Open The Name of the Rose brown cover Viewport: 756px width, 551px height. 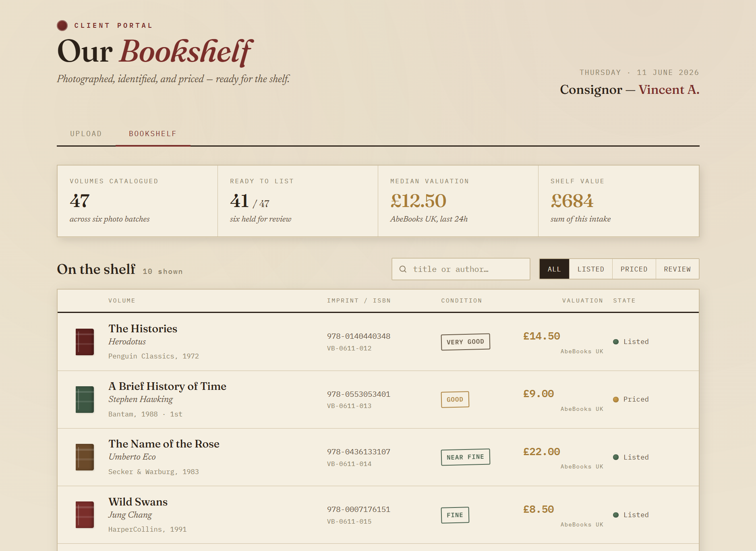(x=85, y=457)
